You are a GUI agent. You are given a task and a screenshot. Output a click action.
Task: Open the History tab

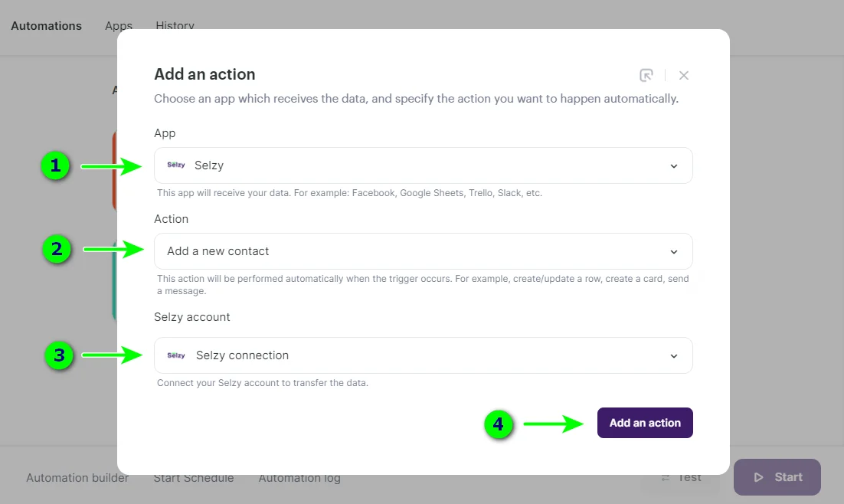click(175, 25)
